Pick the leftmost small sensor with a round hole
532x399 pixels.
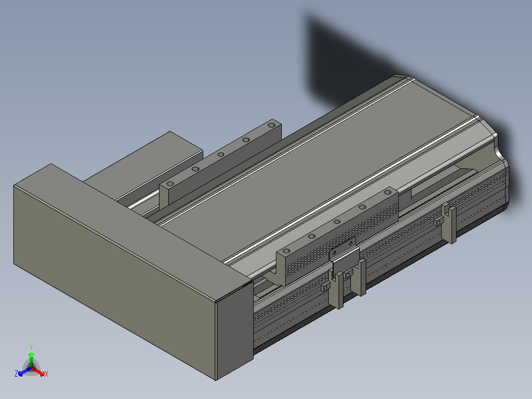[326, 287]
